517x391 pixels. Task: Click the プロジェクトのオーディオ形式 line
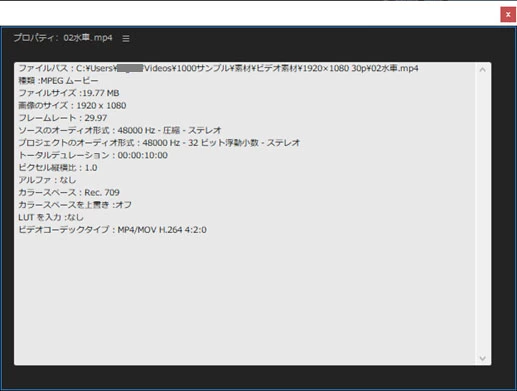[159, 143]
